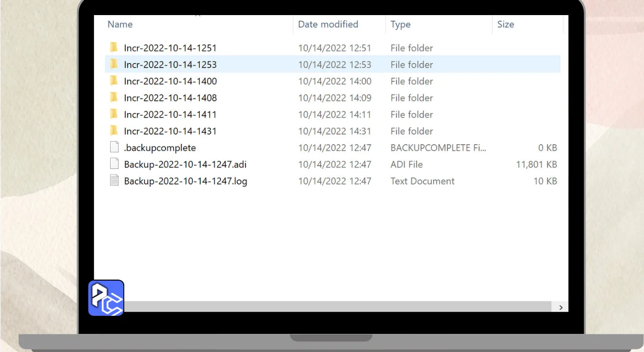The width and height of the screenshot is (644, 352).
Task: Click the ADI File type cell
Action: [x=407, y=164]
